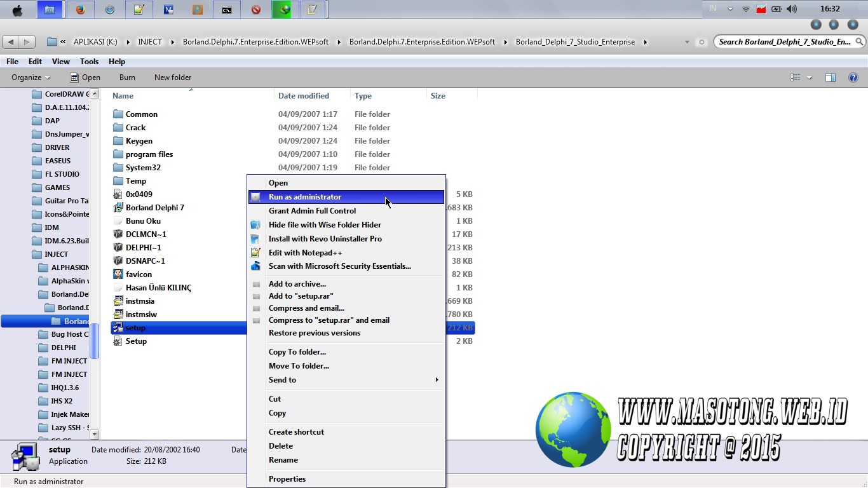Click the folder tree scrollbar down arrow
This screenshot has height=488, width=868.
coord(95,435)
